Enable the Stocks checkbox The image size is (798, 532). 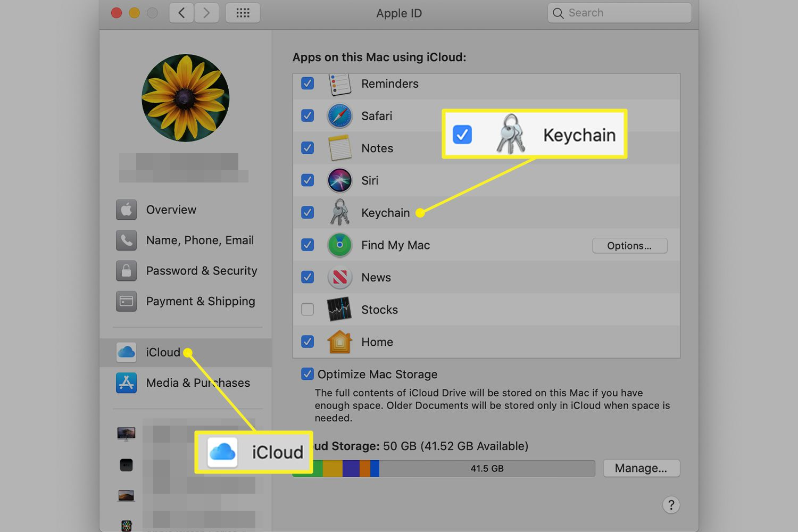(307, 309)
